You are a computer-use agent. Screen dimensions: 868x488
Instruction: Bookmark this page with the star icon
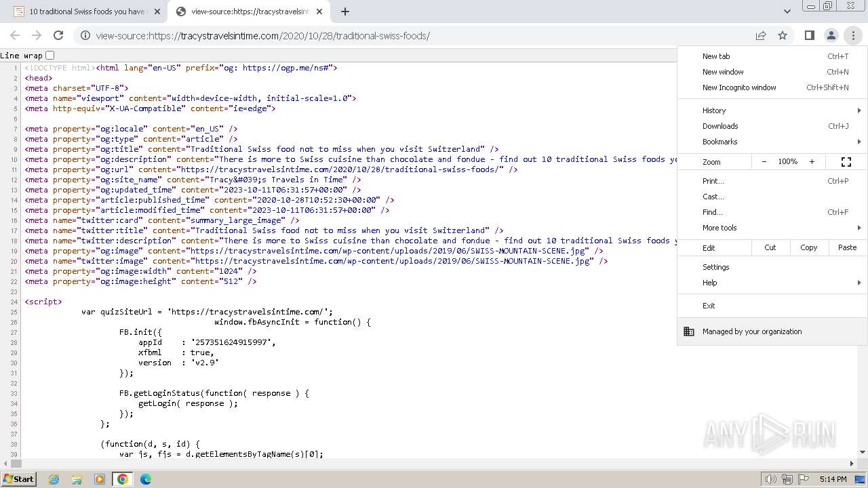click(x=783, y=35)
